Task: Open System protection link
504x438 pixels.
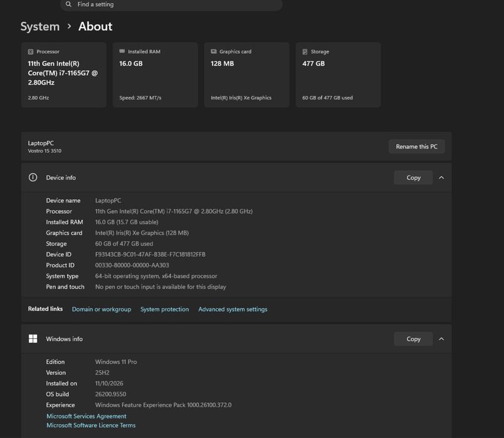Action: (165, 309)
